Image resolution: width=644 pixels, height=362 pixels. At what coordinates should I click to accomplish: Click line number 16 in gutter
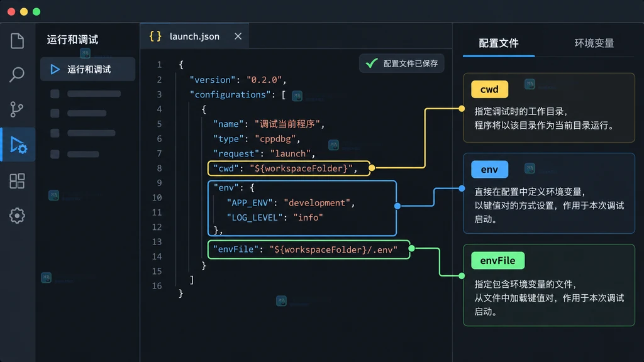[x=157, y=286]
